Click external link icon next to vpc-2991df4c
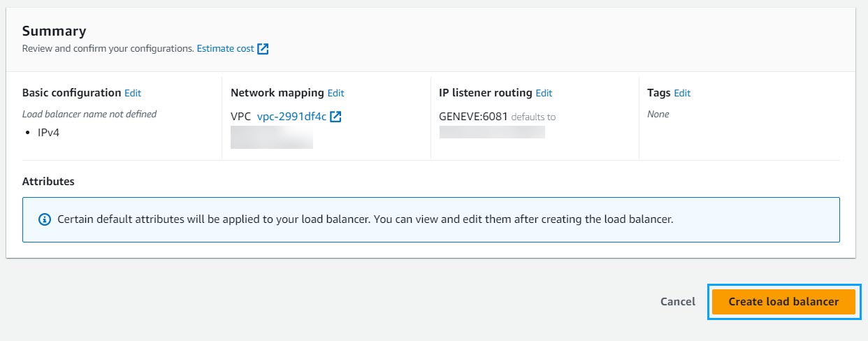The height and width of the screenshot is (341, 868). point(335,117)
